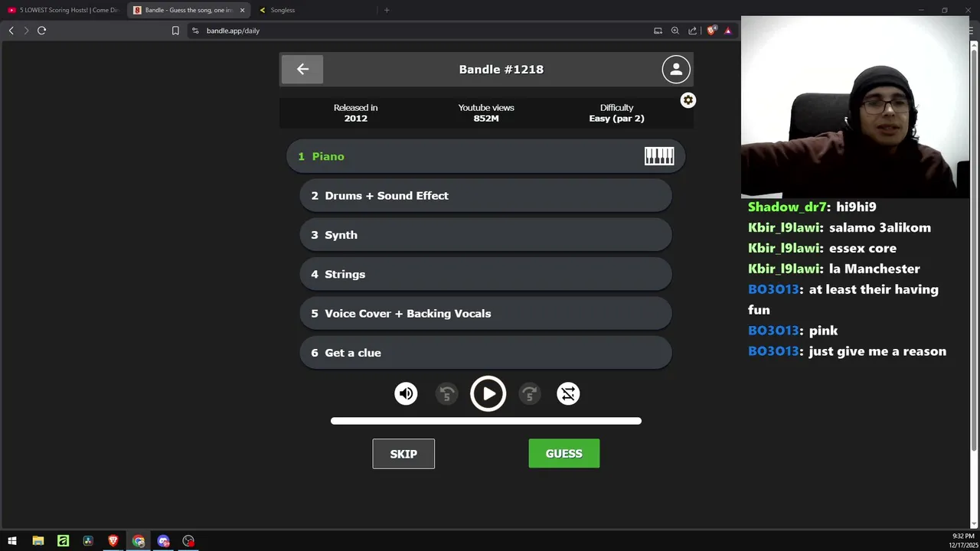This screenshot has width=980, height=551.
Task: Click the chat message 'la Manchester'
Action: (x=874, y=269)
